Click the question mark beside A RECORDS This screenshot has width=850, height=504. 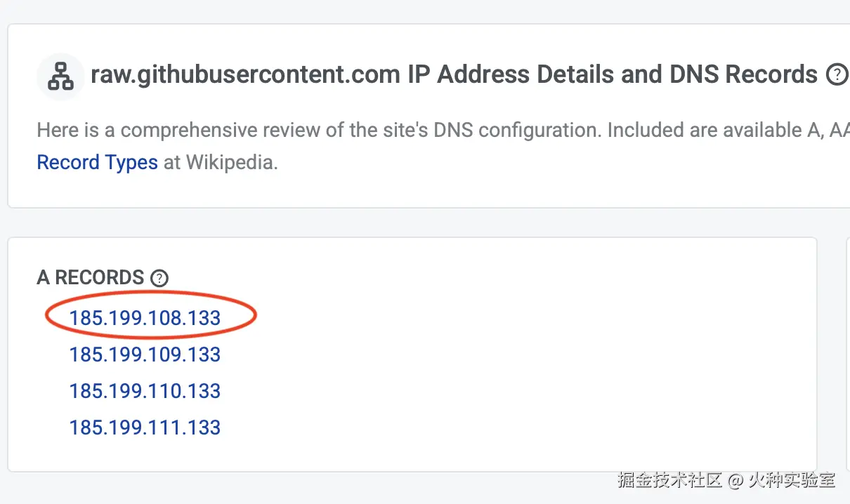pos(159,278)
